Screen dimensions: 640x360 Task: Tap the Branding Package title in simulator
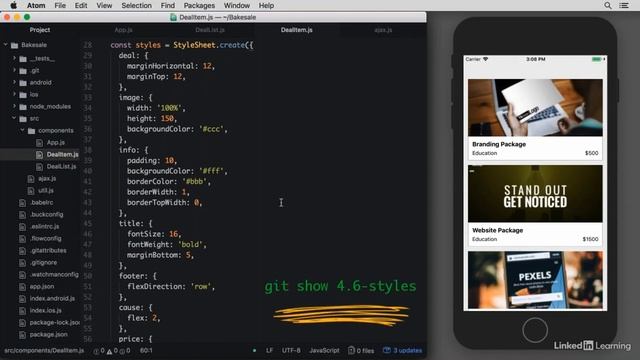point(499,144)
